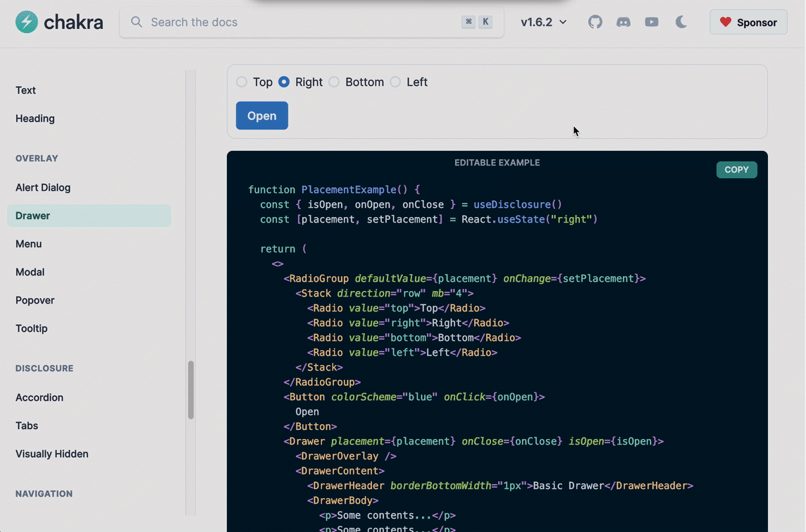Open the YouTube channel icon
The image size is (806, 532).
coord(652,22)
